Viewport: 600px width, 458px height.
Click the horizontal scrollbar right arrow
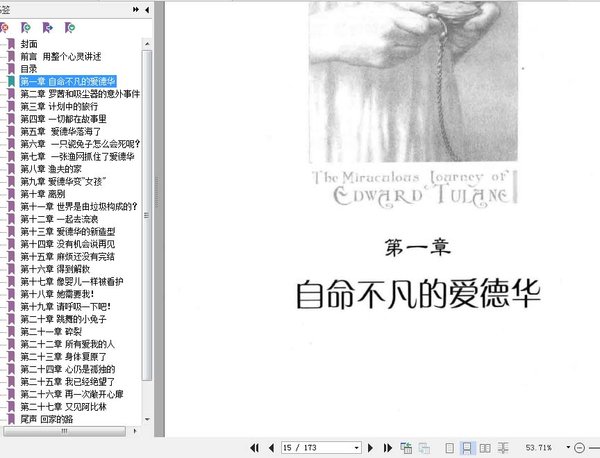click(x=134, y=431)
